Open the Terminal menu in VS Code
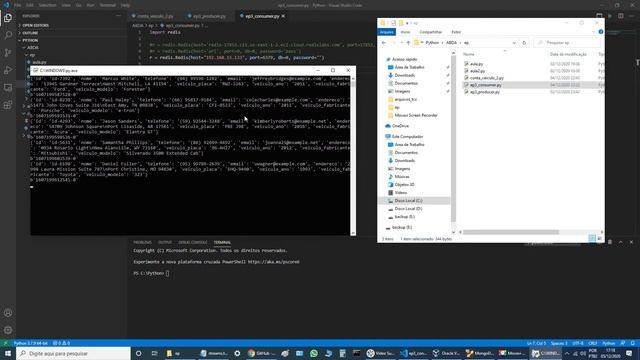Screen dimensions: 640x360 tap(108, 5)
